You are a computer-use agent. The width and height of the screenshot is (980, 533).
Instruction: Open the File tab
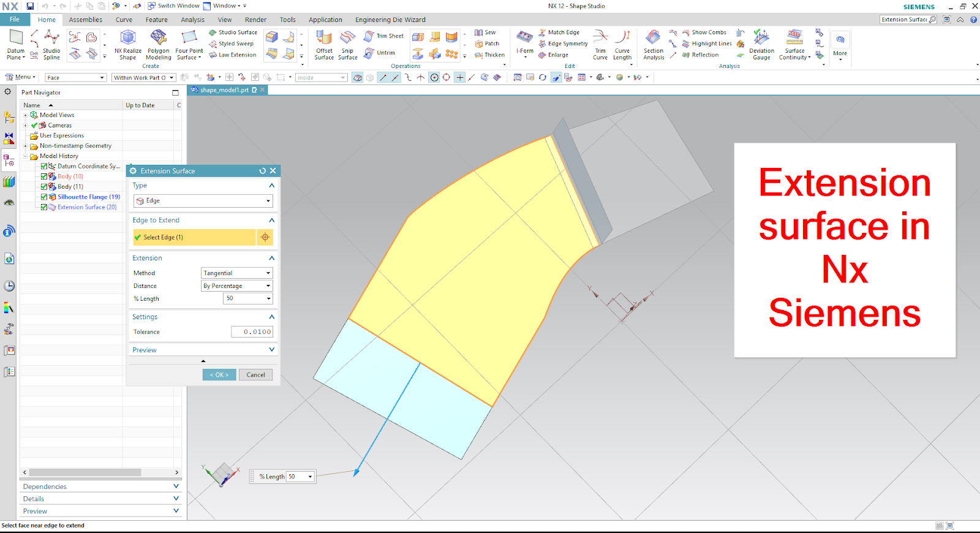(x=15, y=20)
